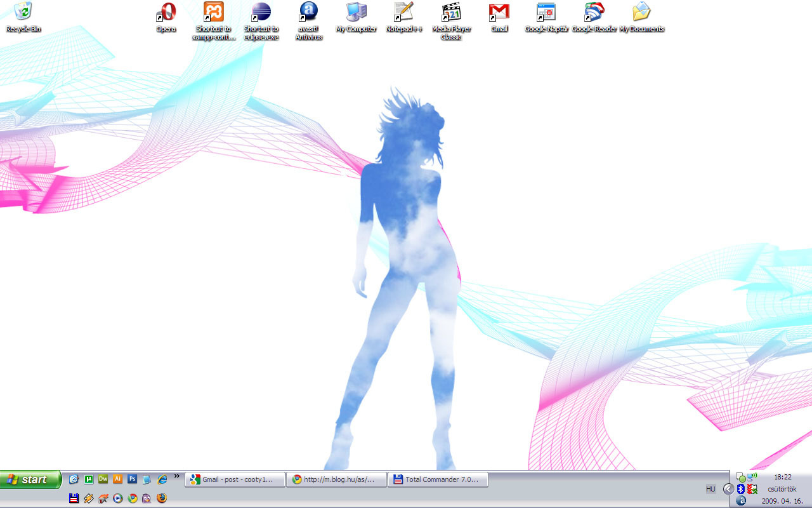The image size is (812, 508).
Task: Launch Illustrator from quick launch
Action: point(118,479)
